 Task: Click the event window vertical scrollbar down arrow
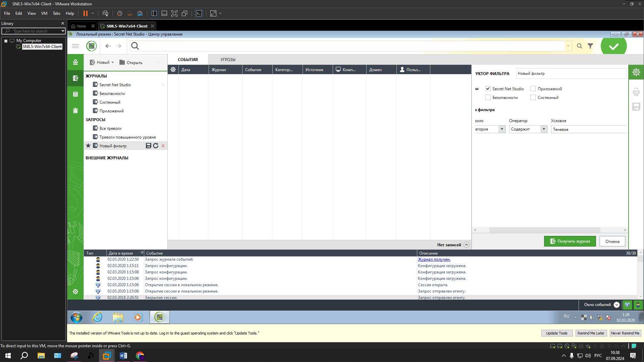641,297
